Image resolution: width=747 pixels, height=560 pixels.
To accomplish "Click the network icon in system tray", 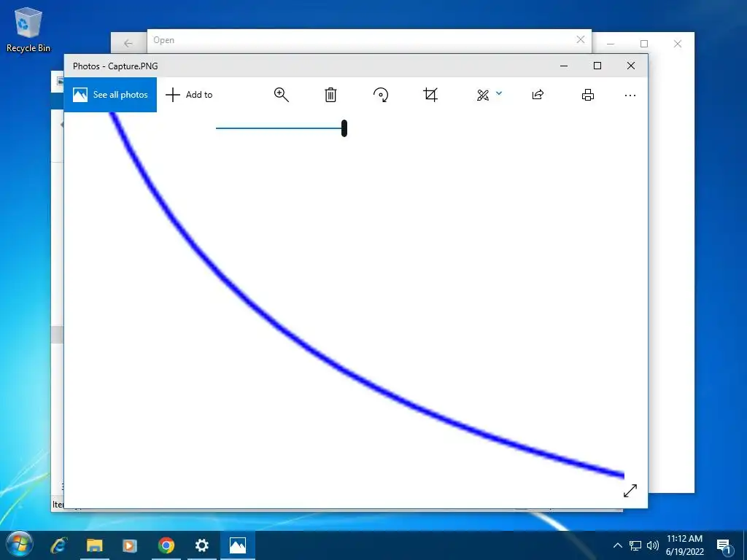I will tap(635, 545).
